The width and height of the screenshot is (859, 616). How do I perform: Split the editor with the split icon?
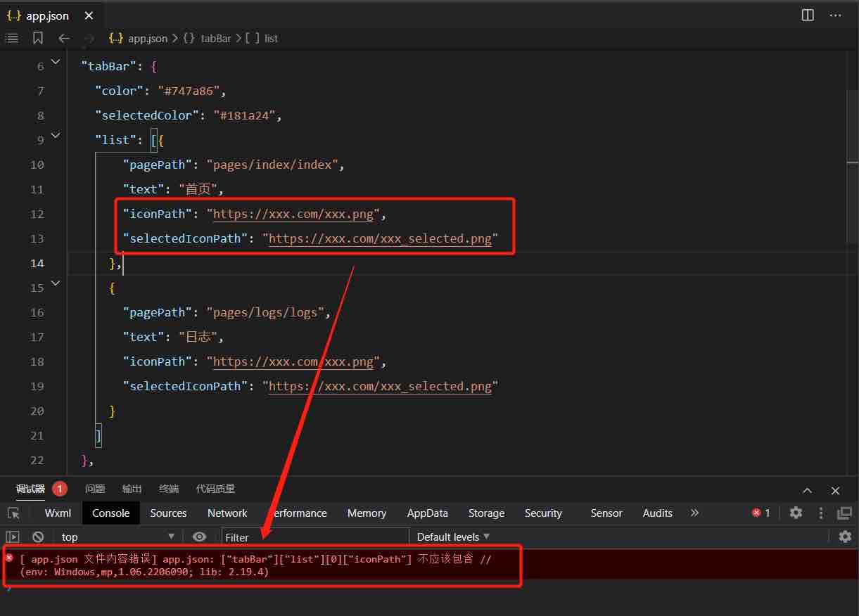(x=808, y=15)
